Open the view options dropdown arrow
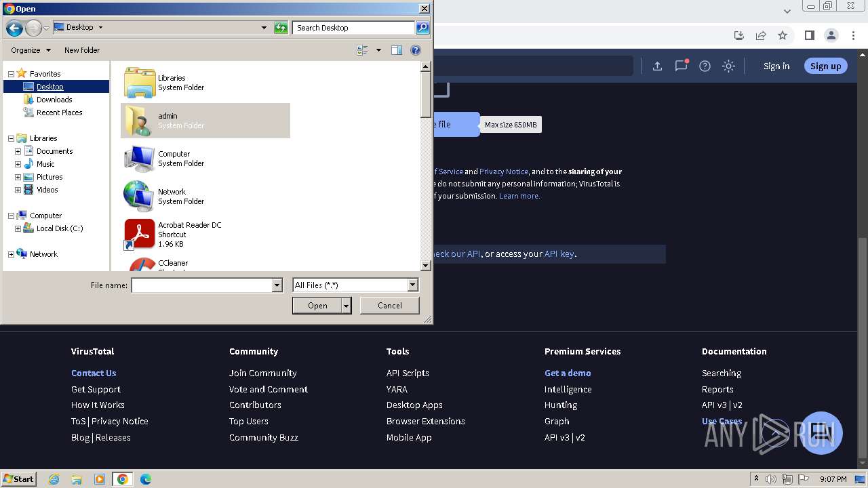This screenshot has width=868, height=488. coord(378,50)
